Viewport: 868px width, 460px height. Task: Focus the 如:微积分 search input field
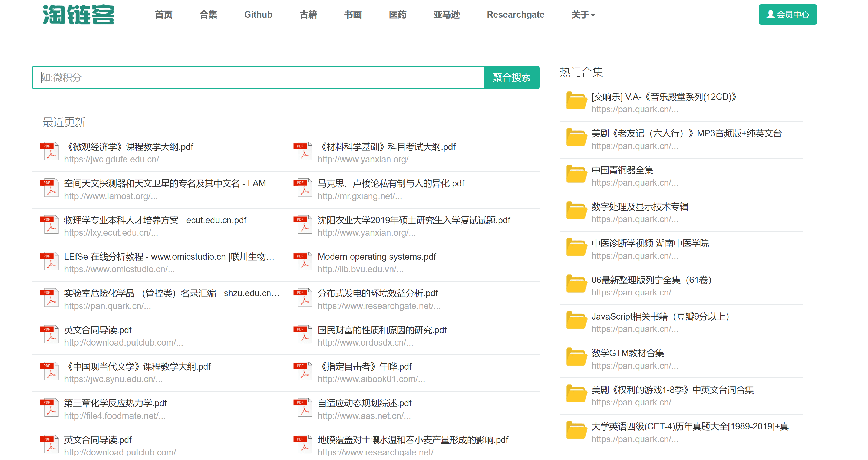[x=258, y=77]
